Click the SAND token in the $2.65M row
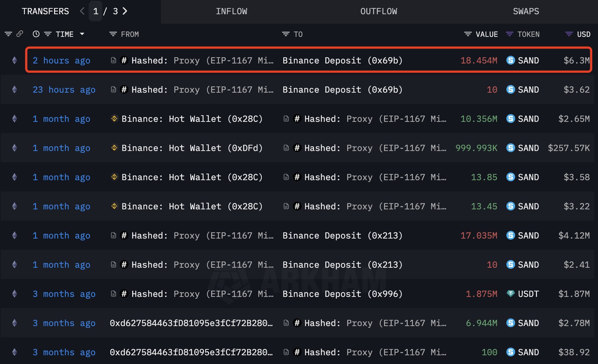 (x=523, y=119)
